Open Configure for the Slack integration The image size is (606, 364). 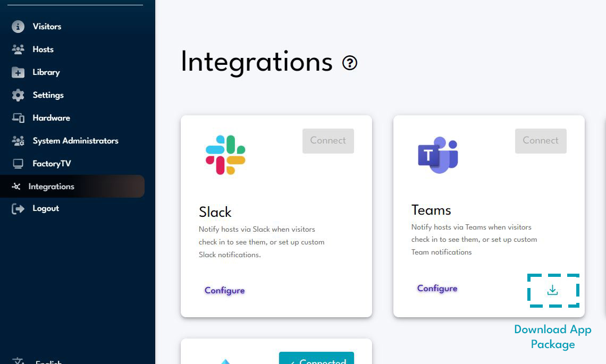pyautogui.click(x=224, y=290)
